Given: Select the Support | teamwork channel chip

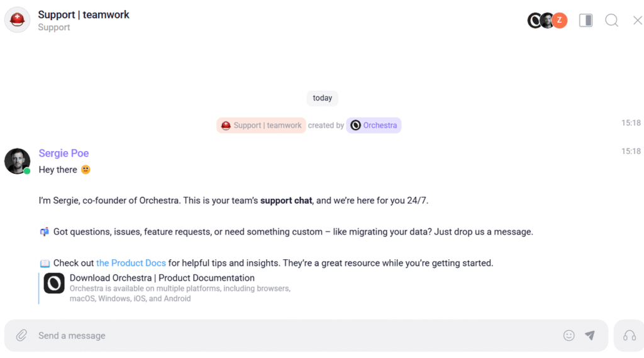Looking at the screenshot, I should click(x=261, y=125).
